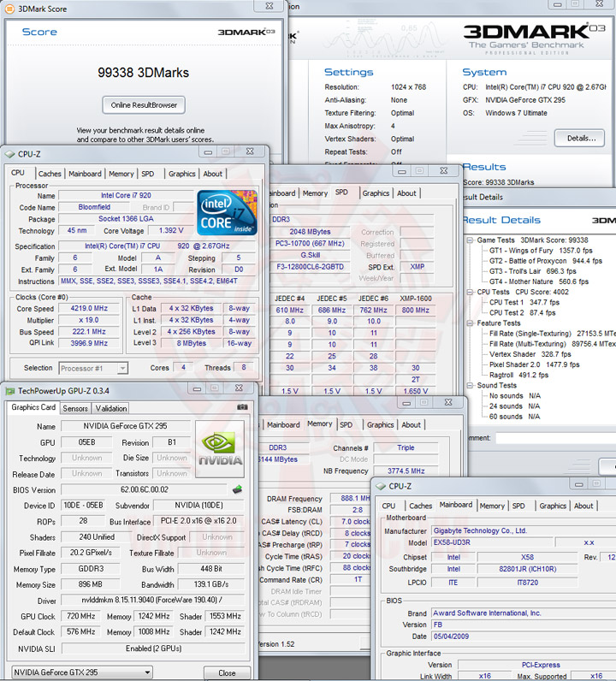
Task: Click the NVIDIA logo in GPU-Z
Action: [x=220, y=449]
